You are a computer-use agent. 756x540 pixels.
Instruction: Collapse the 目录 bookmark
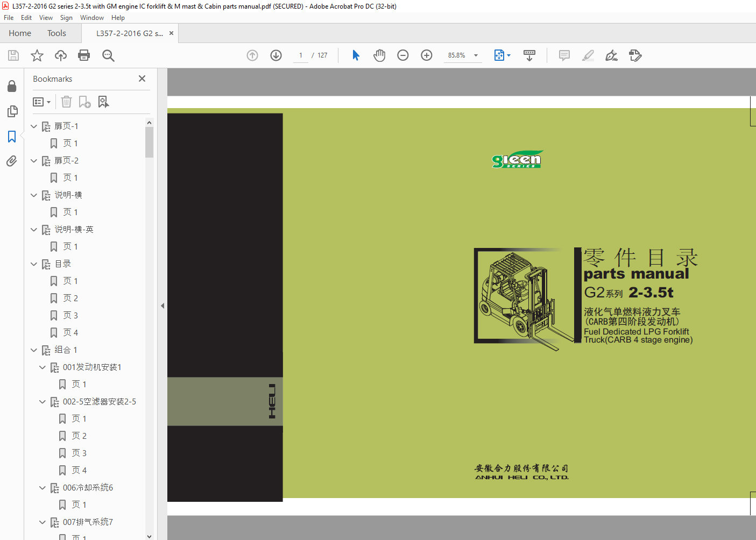(34, 264)
